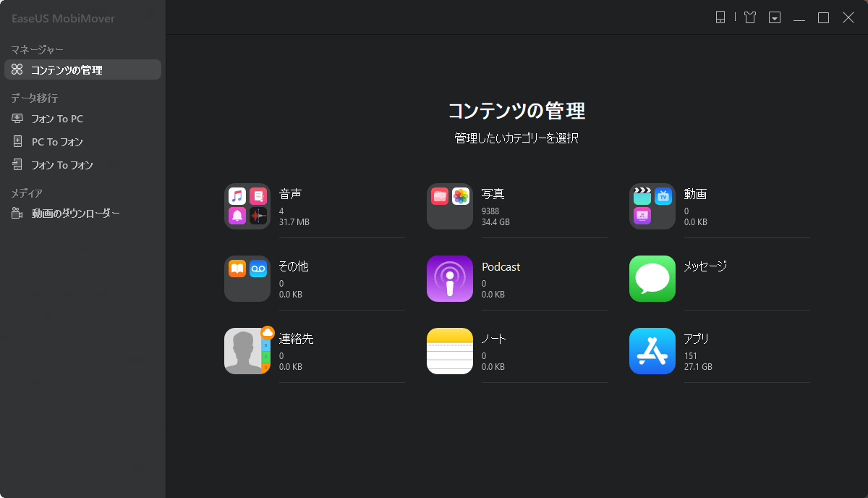Open the blue アプリ App Store icon
Viewport: 868px width, 498px height.
[x=652, y=351]
